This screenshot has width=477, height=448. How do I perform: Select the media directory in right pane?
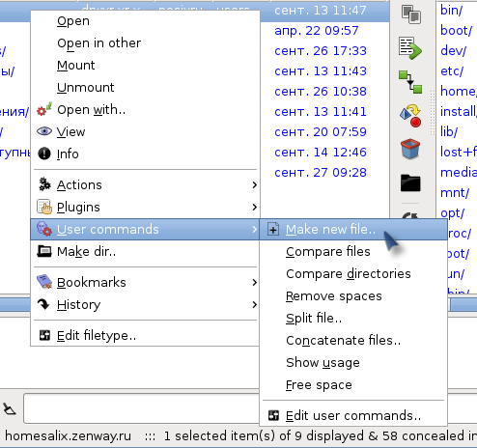(x=459, y=173)
